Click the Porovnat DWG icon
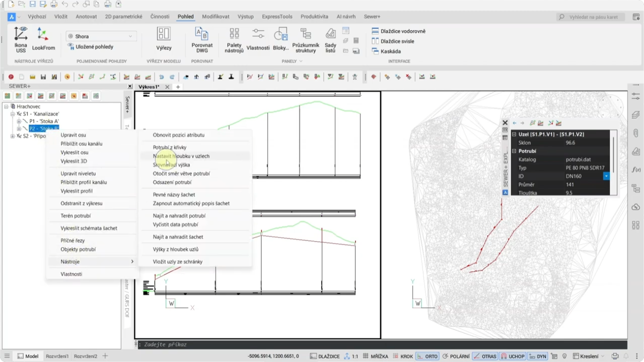The height and width of the screenshot is (362, 644). [x=202, y=40]
